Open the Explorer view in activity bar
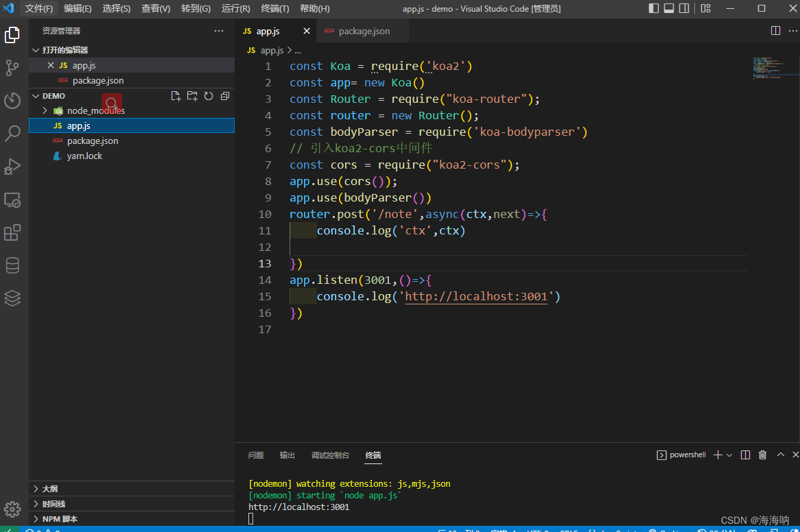Screen dimensions: 800x532 [12, 35]
